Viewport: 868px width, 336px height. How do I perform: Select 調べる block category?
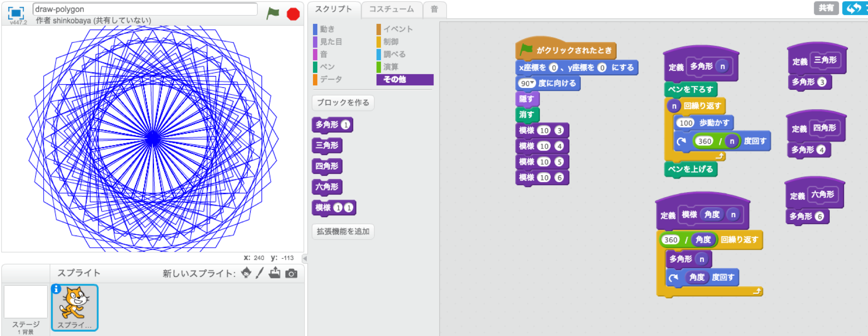[x=395, y=54]
